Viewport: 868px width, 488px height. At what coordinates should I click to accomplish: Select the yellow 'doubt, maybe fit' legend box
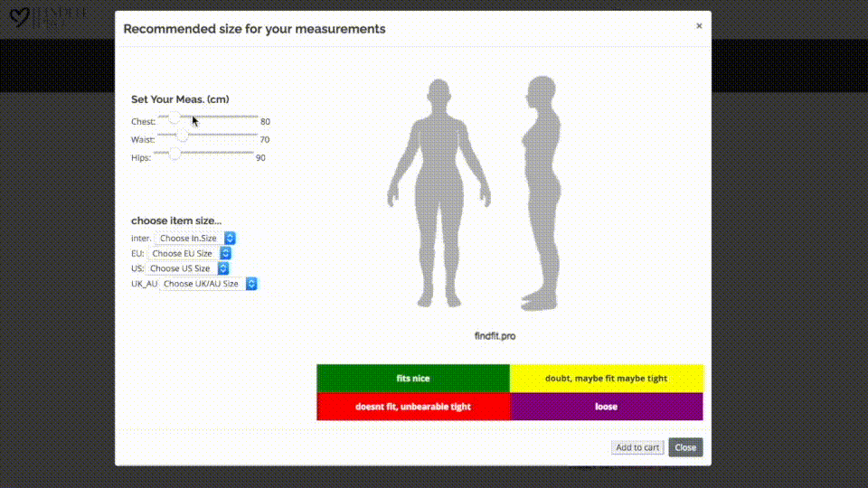pos(606,379)
